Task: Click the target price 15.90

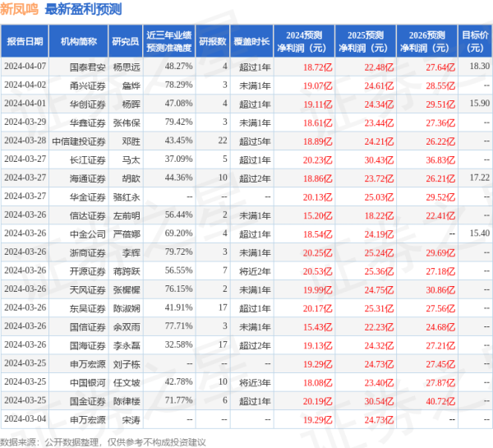Action: coord(480,104)
